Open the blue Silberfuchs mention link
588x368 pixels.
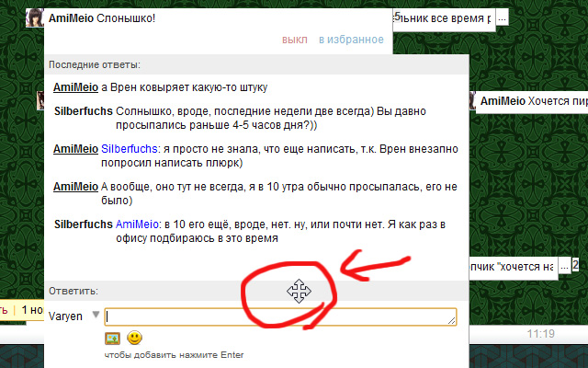(130, 149)
